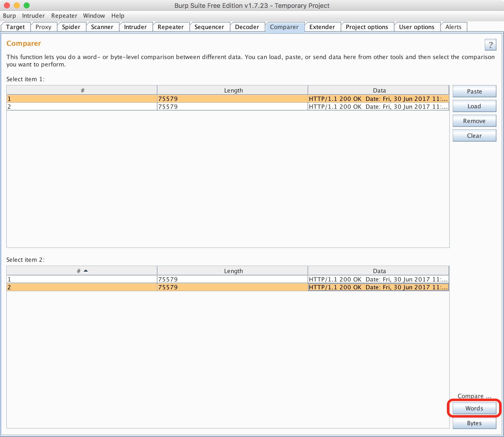This screenshot has width=504, height=437.
Task: Clear all comparer items
Action: 474,136
